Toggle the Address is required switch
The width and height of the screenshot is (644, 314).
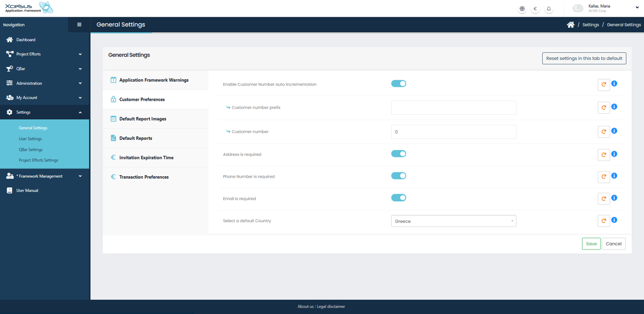(x=398, y=154)
